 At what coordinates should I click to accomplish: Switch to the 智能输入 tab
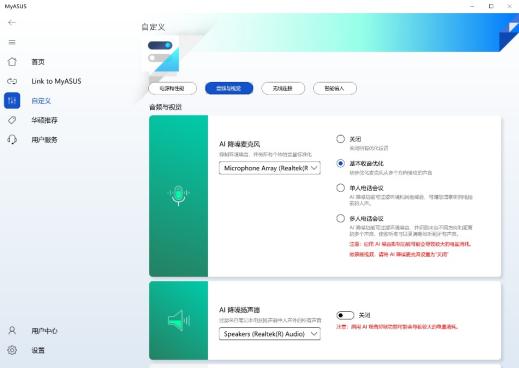pos(334,88)
